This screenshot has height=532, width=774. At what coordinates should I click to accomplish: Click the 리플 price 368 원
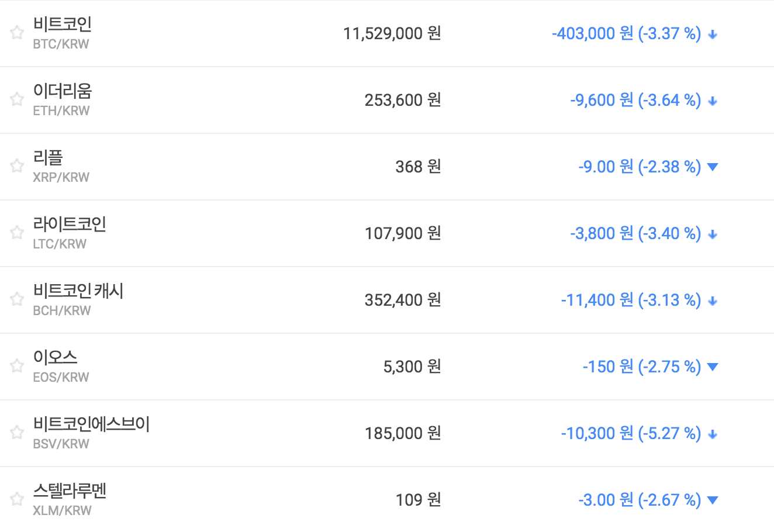click(418, 167)
